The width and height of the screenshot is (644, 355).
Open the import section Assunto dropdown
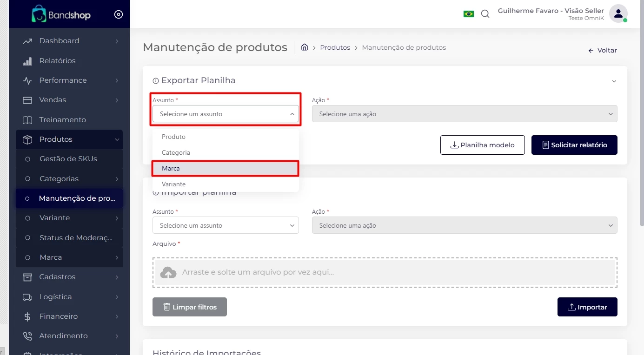(226, 225)
